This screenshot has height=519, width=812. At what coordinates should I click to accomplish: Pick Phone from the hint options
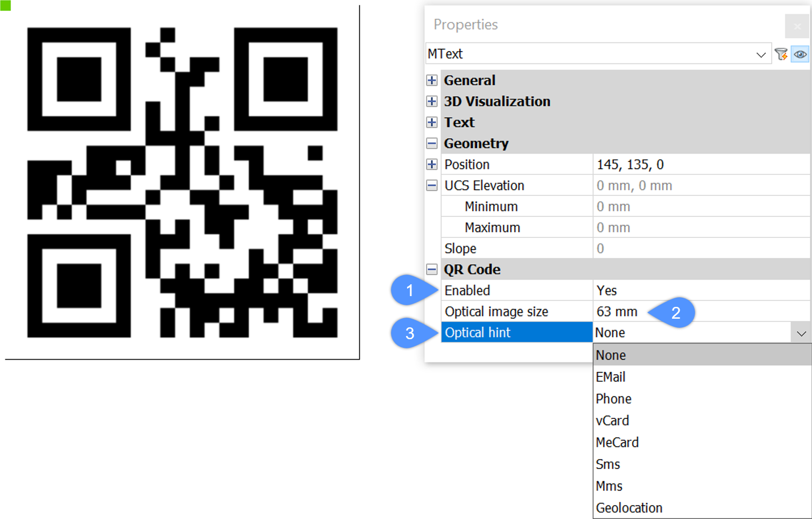pos(613,399)
